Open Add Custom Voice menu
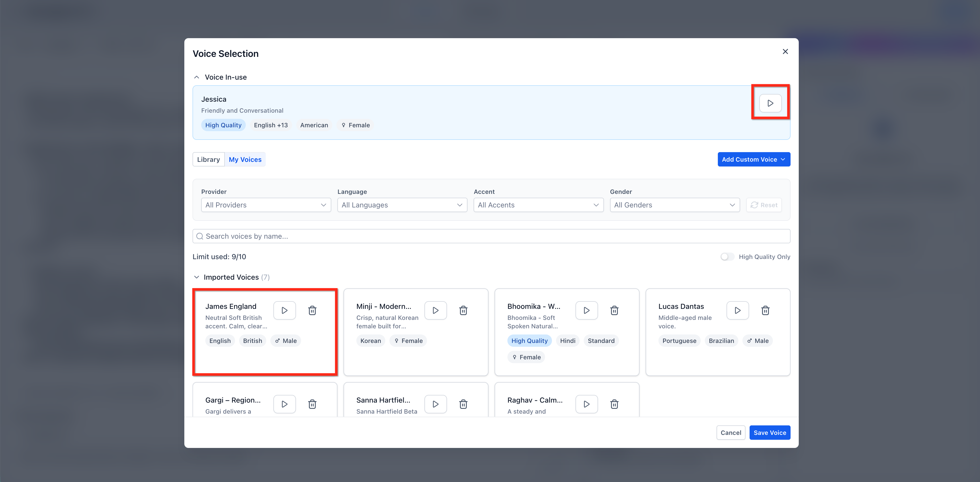Viewport: 980px width, 482px height. click(x=754, y=160)
